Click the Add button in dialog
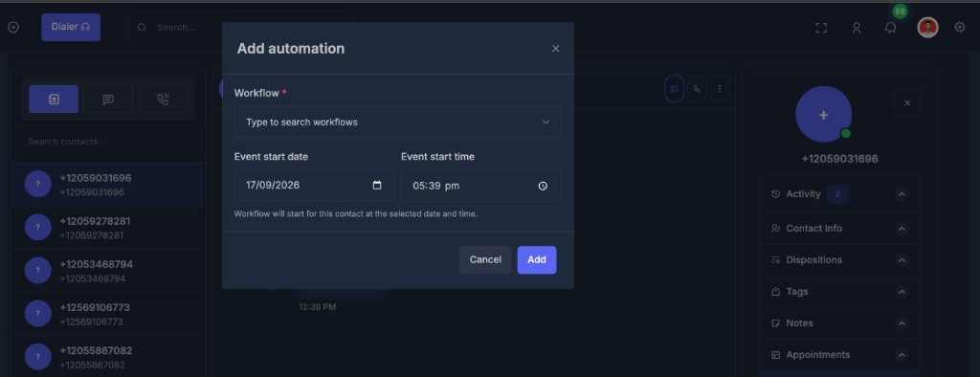The image size is (980, 377). [537, 260]
